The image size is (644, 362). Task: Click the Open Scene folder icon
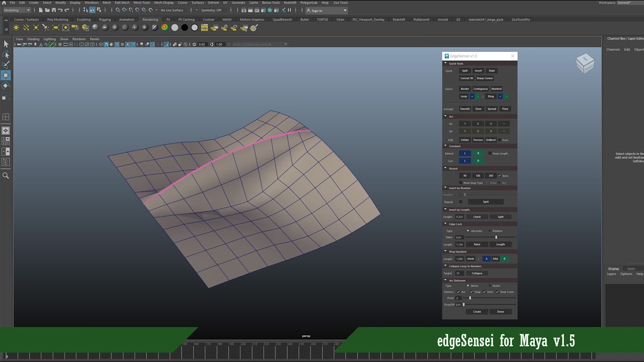(x=47, y=10)
